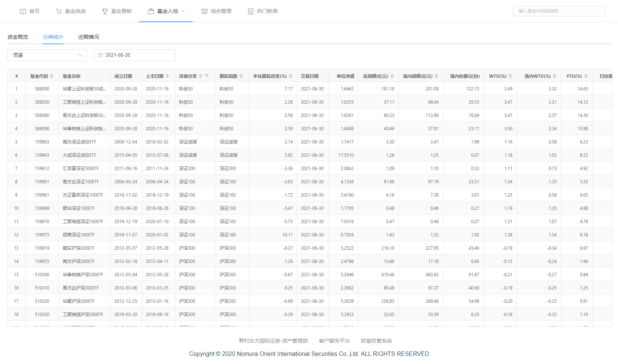Sort by 年化跟踪误差(%) column

tap(291, 76)
